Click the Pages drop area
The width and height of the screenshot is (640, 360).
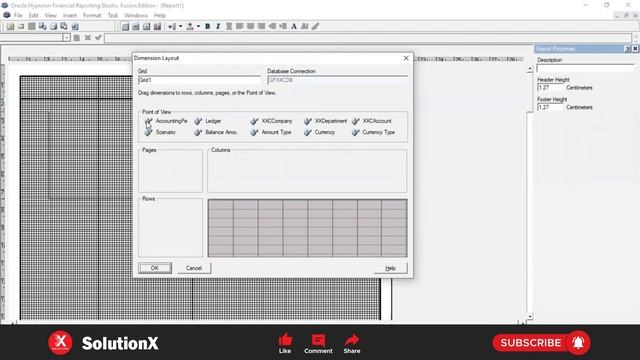click(171, 171)
